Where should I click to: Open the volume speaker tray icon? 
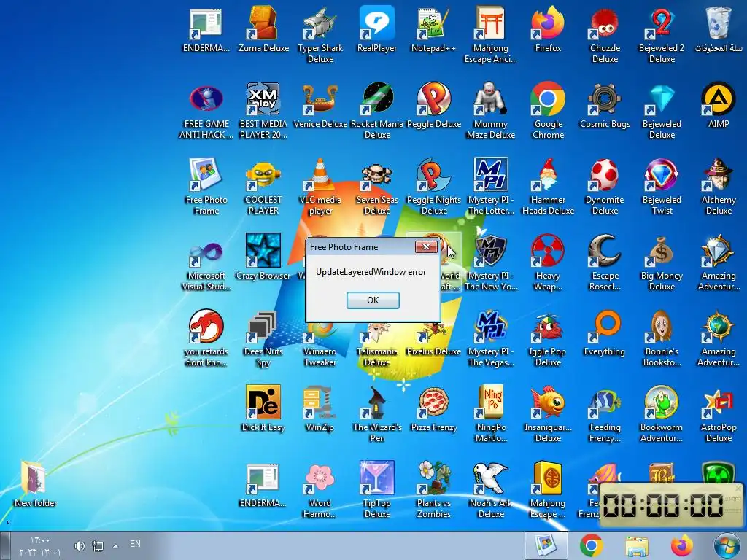[x=79, y=546]
